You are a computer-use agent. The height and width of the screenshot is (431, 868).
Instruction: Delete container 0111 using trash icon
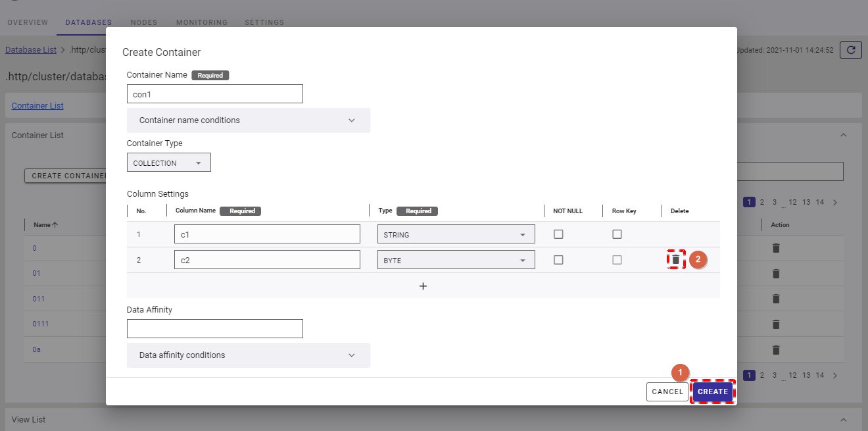click(776, 324)
